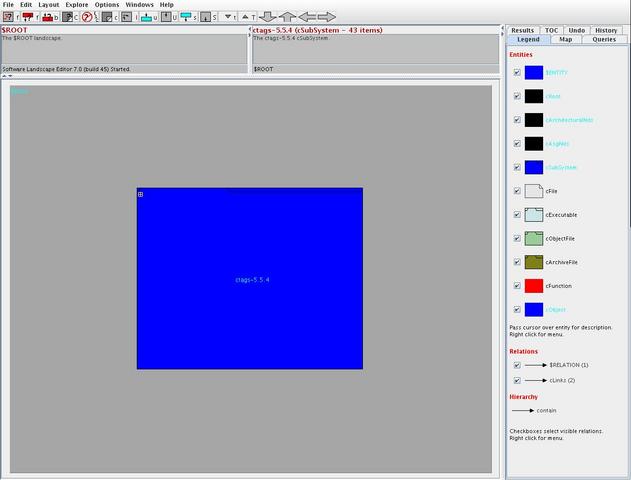This screenshot has width=631, height=480.
Task: Click the cExecutable folder icon in legend
Action: tap(534, 215)
